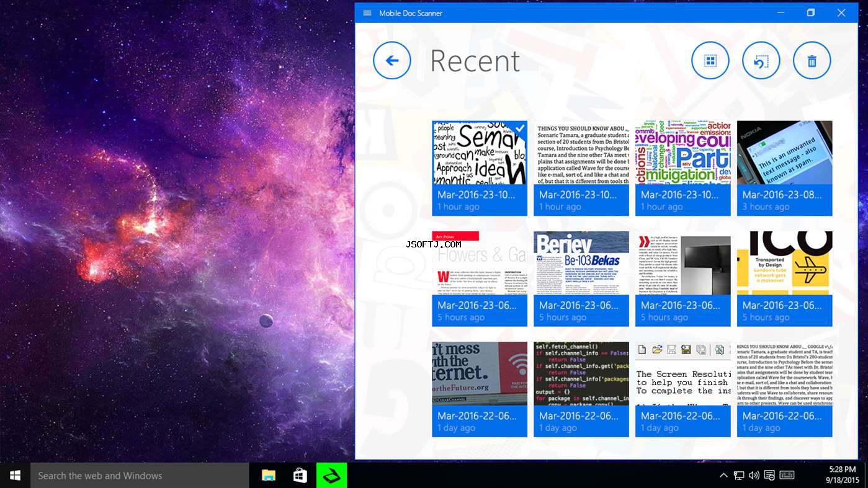The width and height of the screenshot is (868, 488).
Task: Open the Action Center notification icon
Action: coord(769,476)
